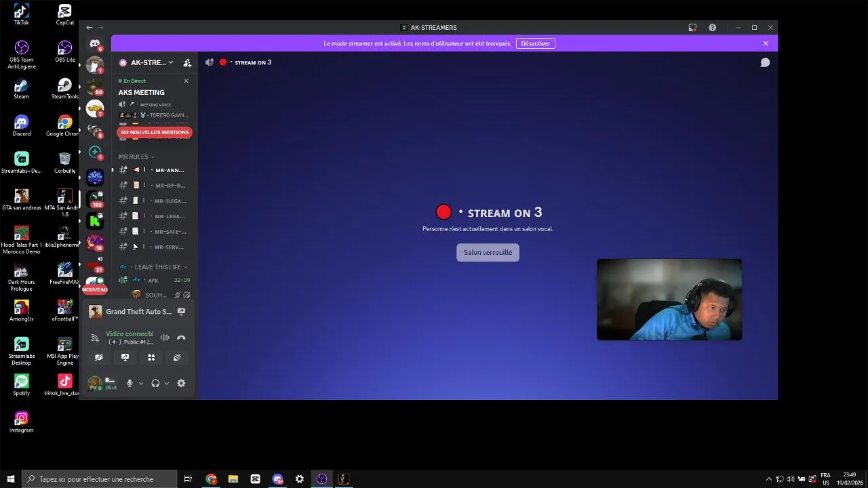The height and width of the screenshot is (488, 868).
Task: Open TikTok desktop shortcut
Action: coord(22,14)
